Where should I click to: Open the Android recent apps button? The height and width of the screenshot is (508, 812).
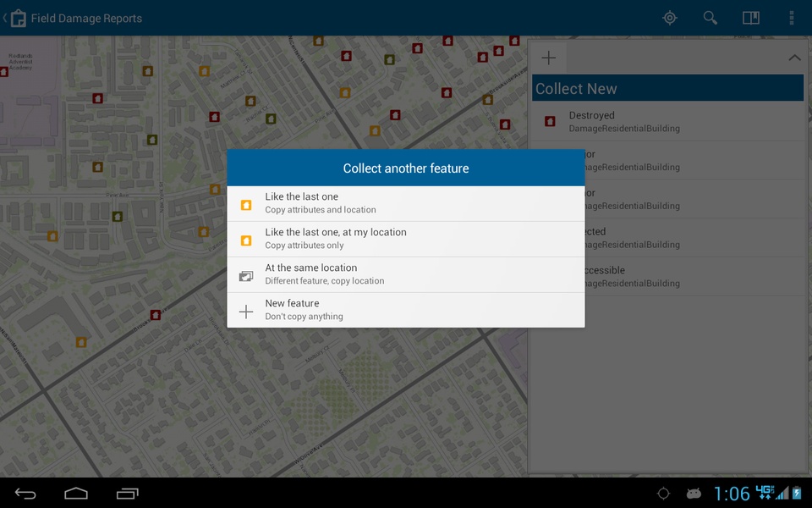pyautogui.click(x=128, y=494)
